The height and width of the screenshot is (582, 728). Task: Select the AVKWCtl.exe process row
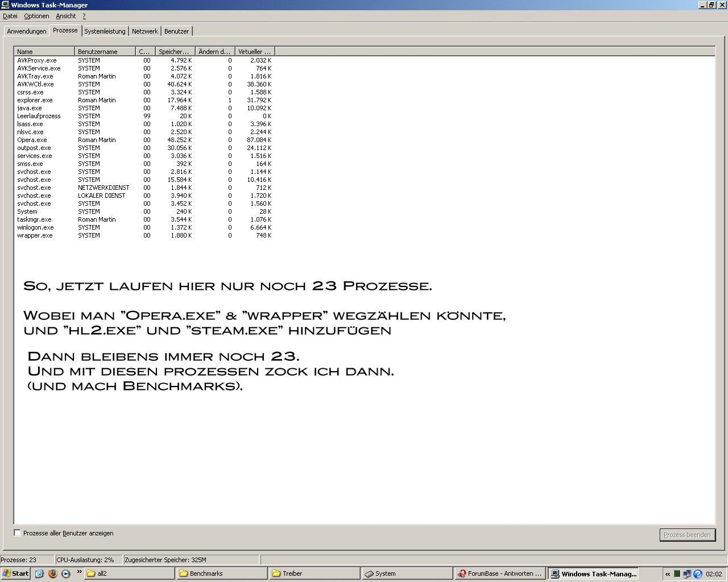click(x=144, y=84)
